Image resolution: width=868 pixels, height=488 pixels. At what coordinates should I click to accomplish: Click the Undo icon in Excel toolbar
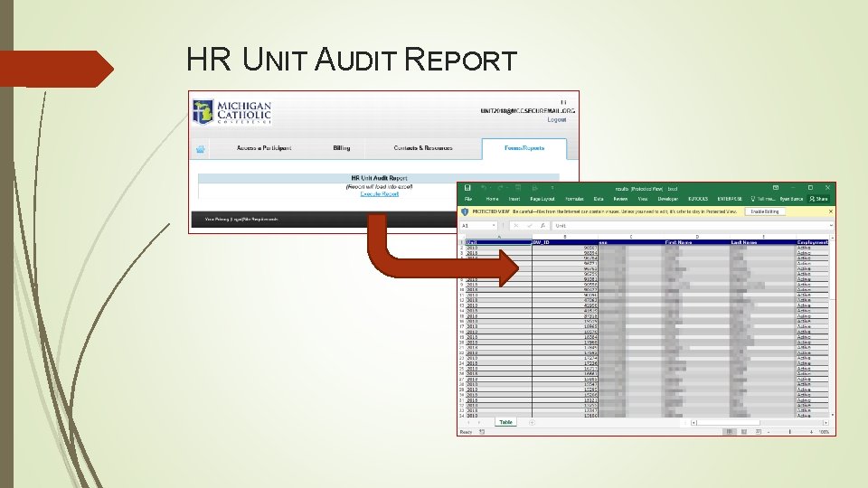click(x=483, y=188)
